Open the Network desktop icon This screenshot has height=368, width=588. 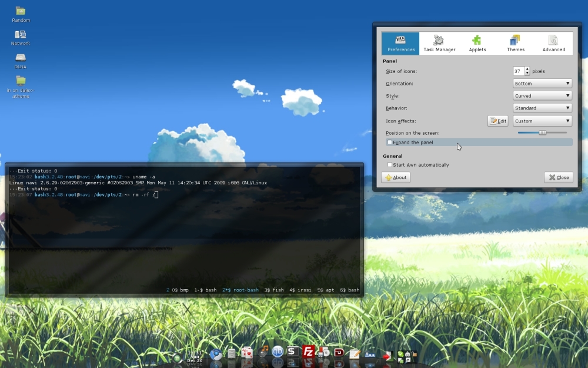(21, 38)
